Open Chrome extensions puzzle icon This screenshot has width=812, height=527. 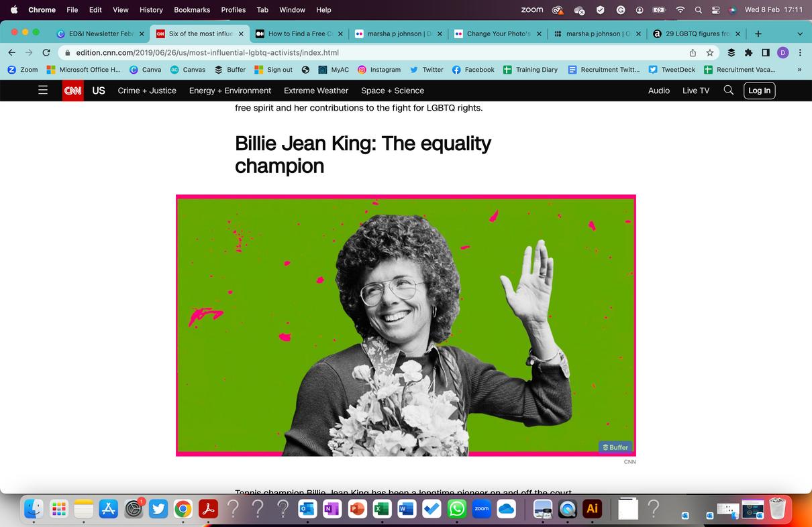point(748,52)
